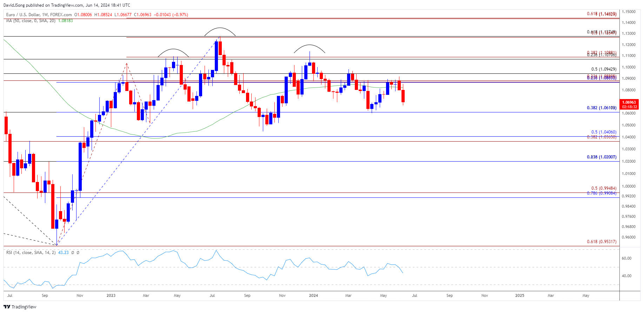Select the 'Euro / U.S. Dollar, 1W, FOREX.com' title
644x313 pixels.
click(x=39, y=15)
